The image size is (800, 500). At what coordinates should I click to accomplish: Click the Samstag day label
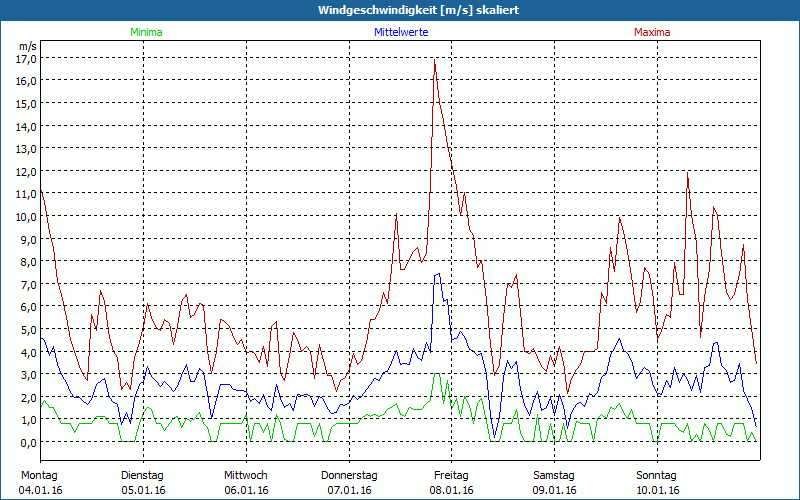click(554, 475)
